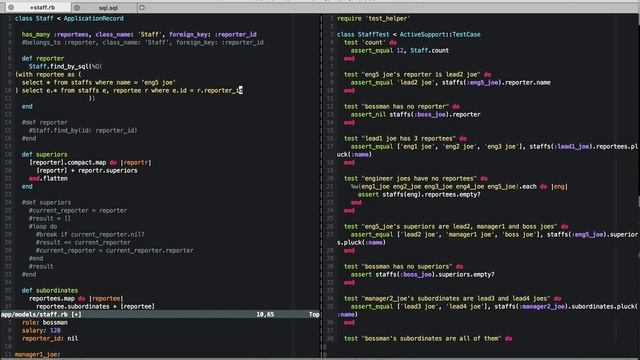The image size is (640, 360).
Task: Click test "eng5 joe's reporter is lead2 joe" line
Action: [x=418, y=74]
